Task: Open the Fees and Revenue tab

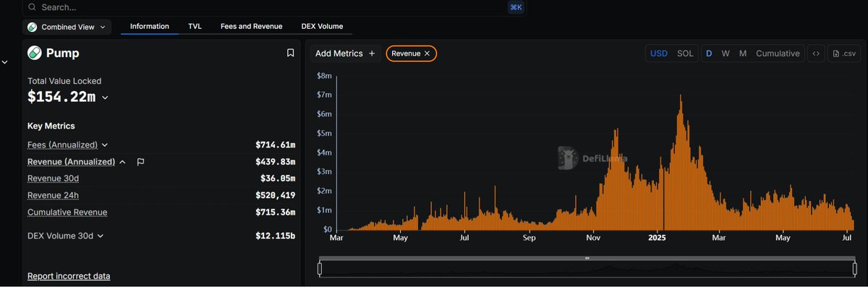Action: (x=251, y=26)
